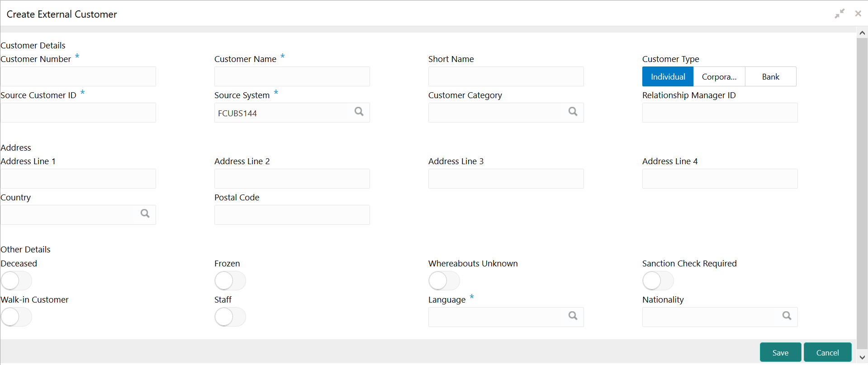Click the Other Details section heading
This screenshot has height=365, width=868.
25,249
